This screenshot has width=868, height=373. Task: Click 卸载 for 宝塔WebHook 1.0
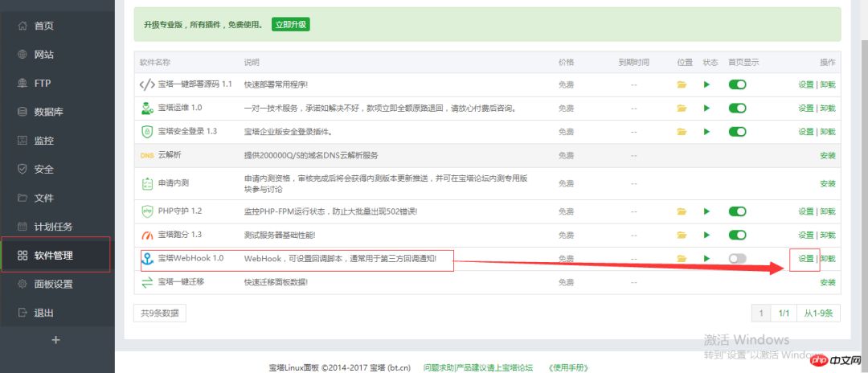pyautogui.click(x=828, y=258)
